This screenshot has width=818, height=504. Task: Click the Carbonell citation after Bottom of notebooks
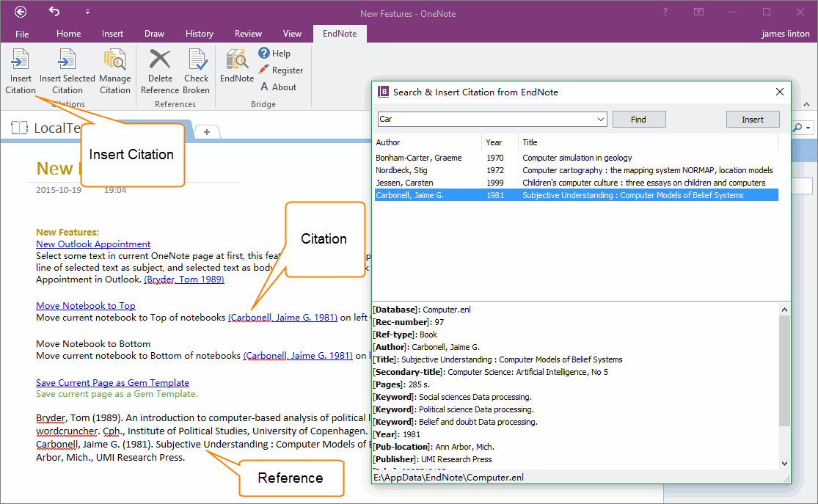click(x=298, y=356)
